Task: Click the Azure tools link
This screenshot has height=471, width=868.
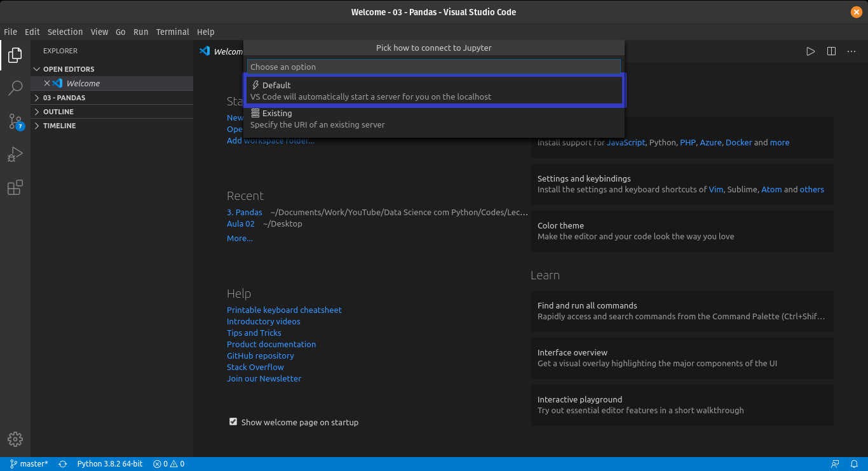Action: click(x=710, y=142)
